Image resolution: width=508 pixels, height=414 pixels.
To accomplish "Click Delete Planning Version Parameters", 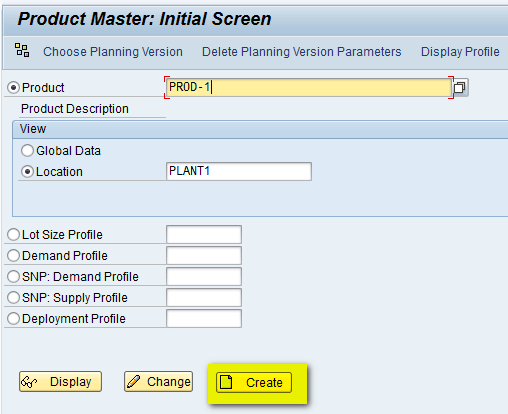I will pyautogui.click(x=302, y=52).
